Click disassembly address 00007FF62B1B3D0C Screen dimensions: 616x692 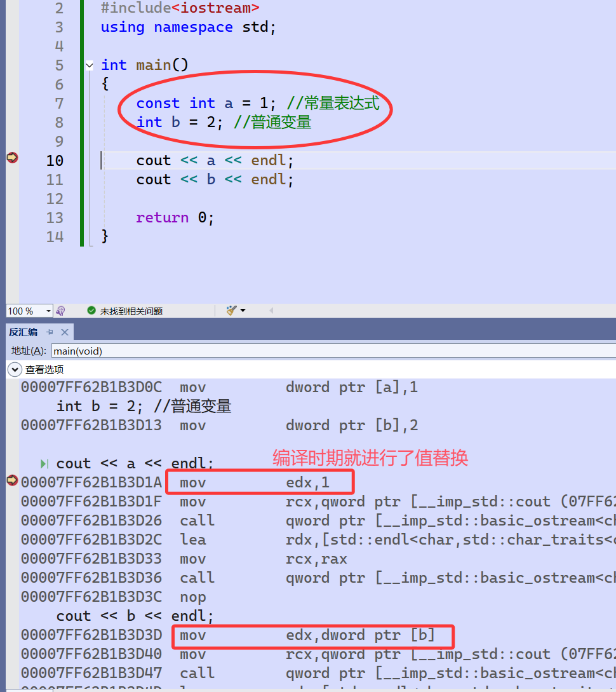point(91,388)
